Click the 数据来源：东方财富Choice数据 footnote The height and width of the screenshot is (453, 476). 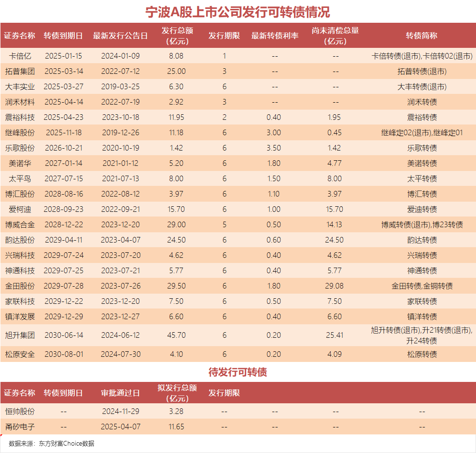pyautogui.click(x=51, y=444)
